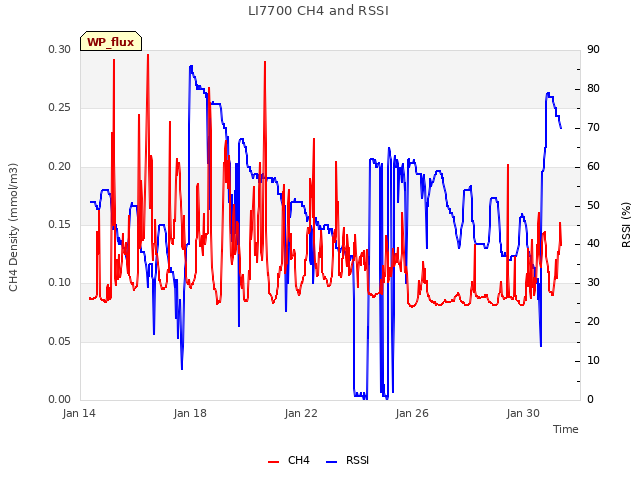
Task: Click the RSSI dropout to zero before Jan 25
Action: [x=360, y=395]
